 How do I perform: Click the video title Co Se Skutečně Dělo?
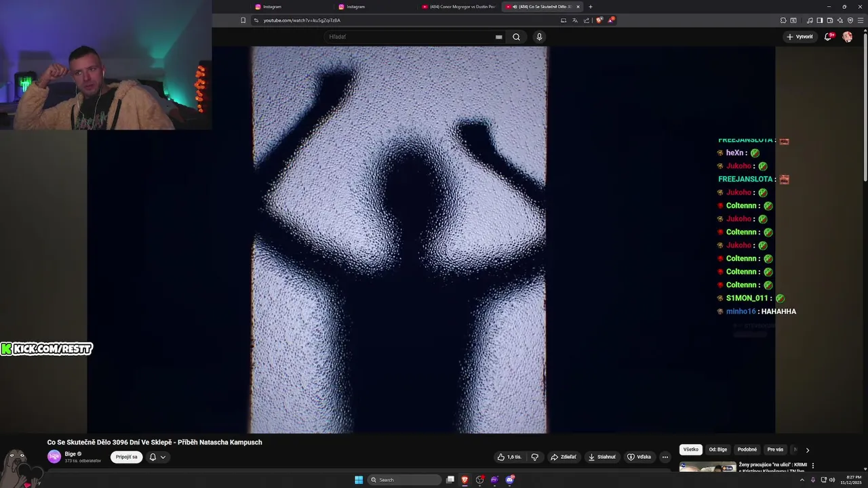click(x=155, y=442)
